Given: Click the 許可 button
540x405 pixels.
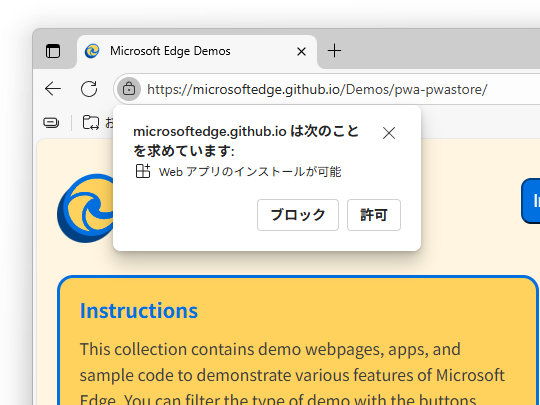Looking at the screenshot, I should pyautogui.click(x=374, y=215).
